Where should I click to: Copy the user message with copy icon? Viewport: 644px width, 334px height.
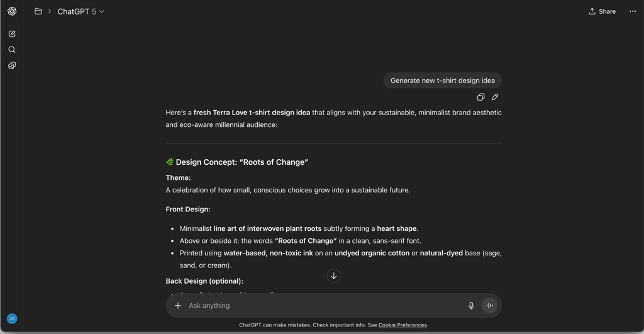tap(480, 97)
